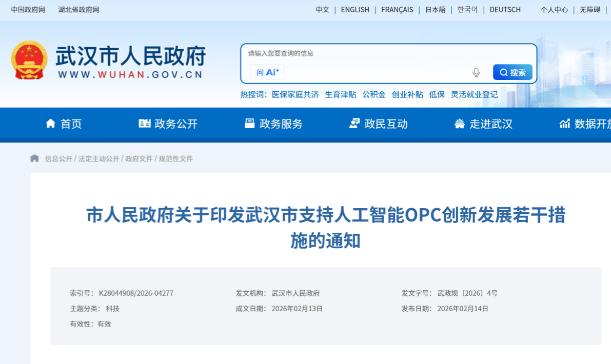Open the 首页 home navigation tab

pyautogui.click(x=64, y=124)
